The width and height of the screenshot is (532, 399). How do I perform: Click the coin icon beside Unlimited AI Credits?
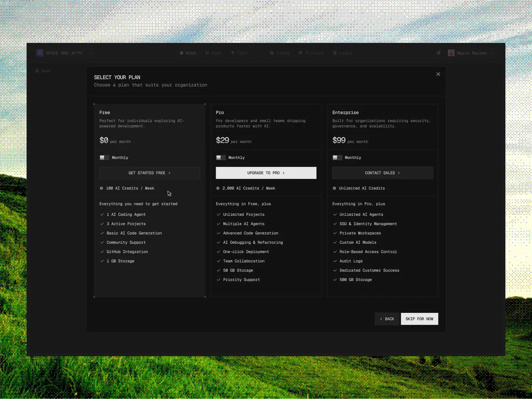pyautogui.click(x=334, y=188)
